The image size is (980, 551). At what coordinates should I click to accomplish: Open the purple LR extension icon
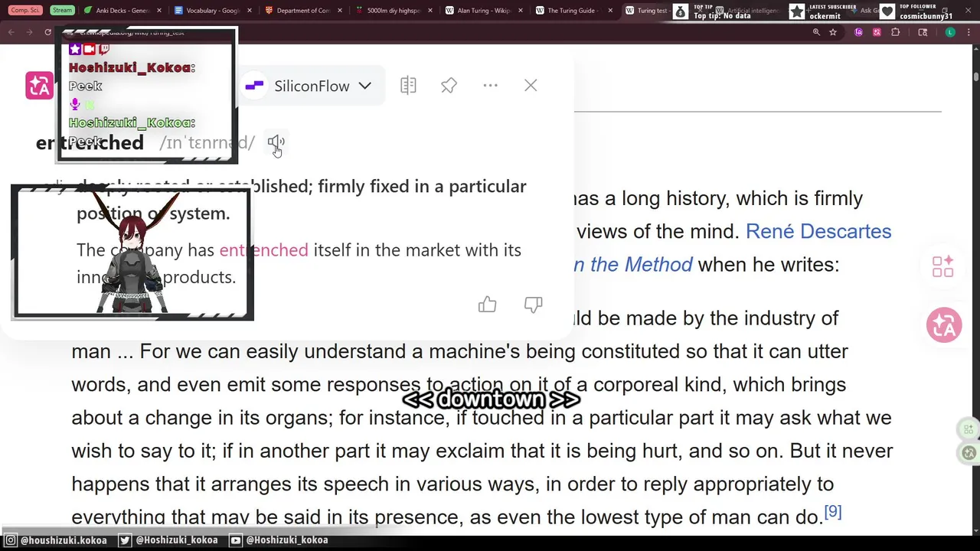[x=859, y=32]
